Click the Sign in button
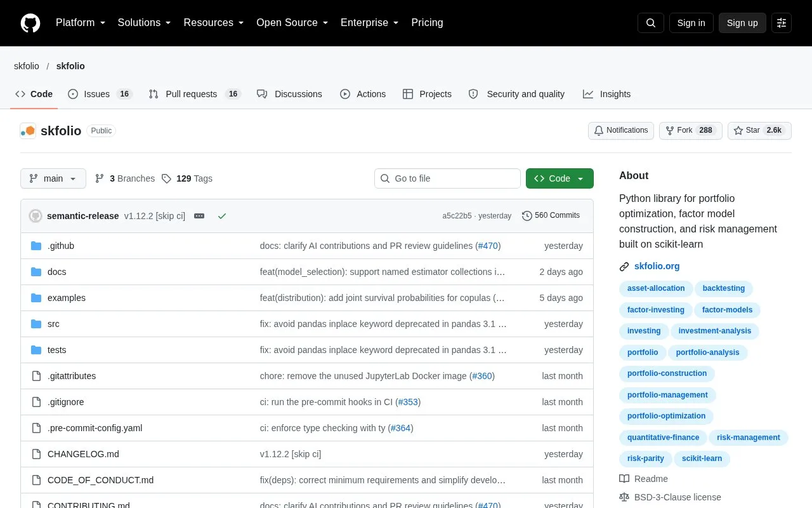The width and height of the screenshot is (812, 508). tap(691, 23)
